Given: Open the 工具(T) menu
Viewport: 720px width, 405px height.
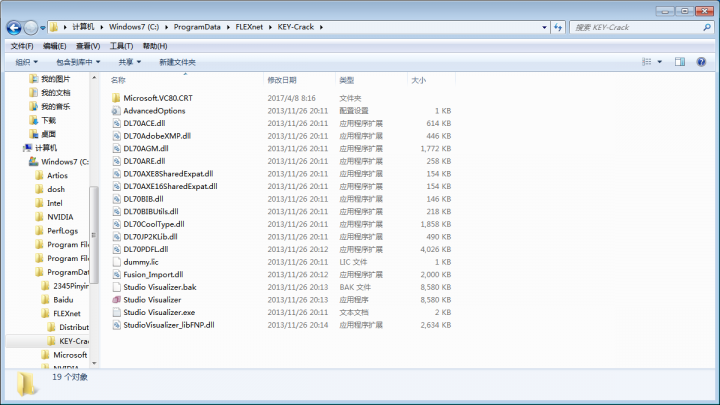Looking at the screenshot, I should [121, 46].
